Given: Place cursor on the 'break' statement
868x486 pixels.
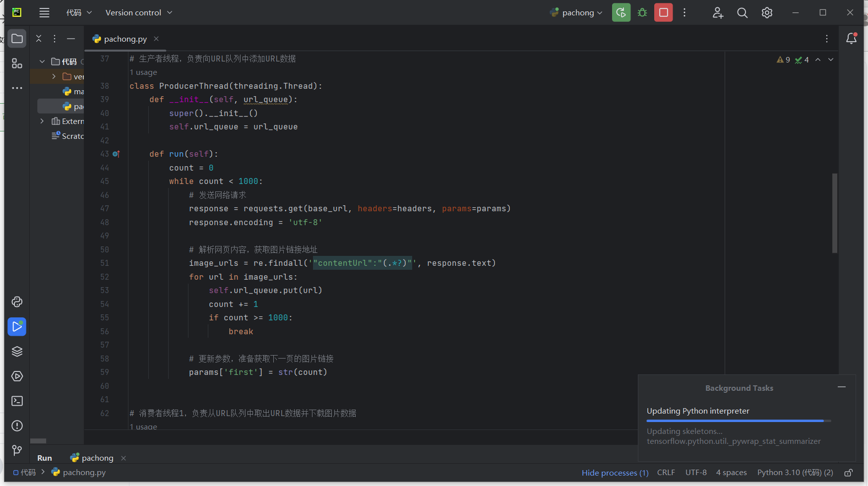Looking at the screenshot, I should pyautogui.click(x=241, y=332).
